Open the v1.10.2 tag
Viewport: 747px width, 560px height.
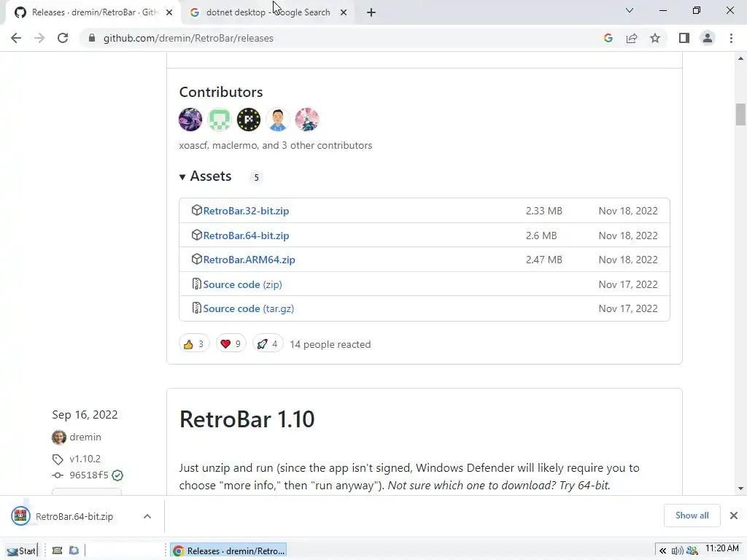point(85,459)
